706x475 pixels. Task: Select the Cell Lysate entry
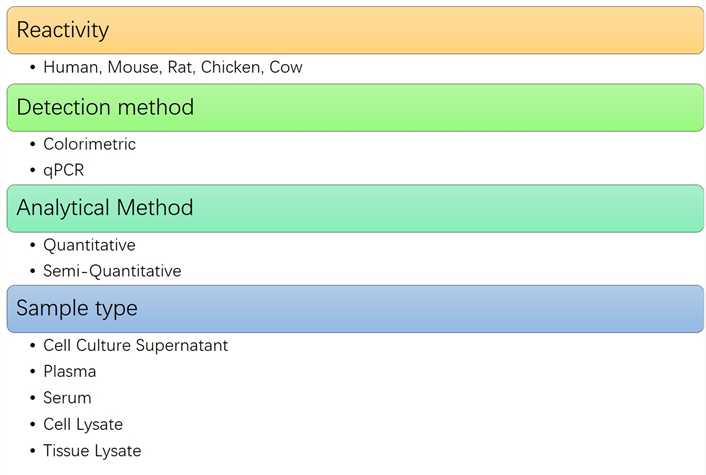point(83,424)
